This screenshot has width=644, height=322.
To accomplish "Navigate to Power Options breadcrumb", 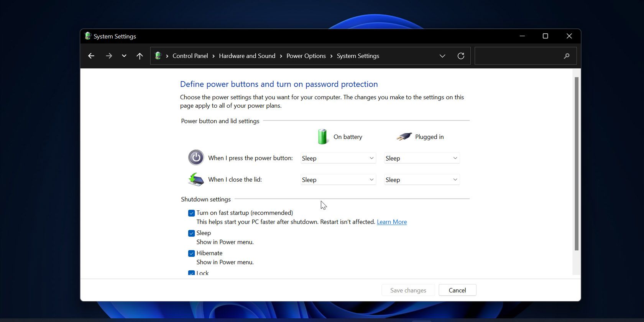I will click(306, 56).
